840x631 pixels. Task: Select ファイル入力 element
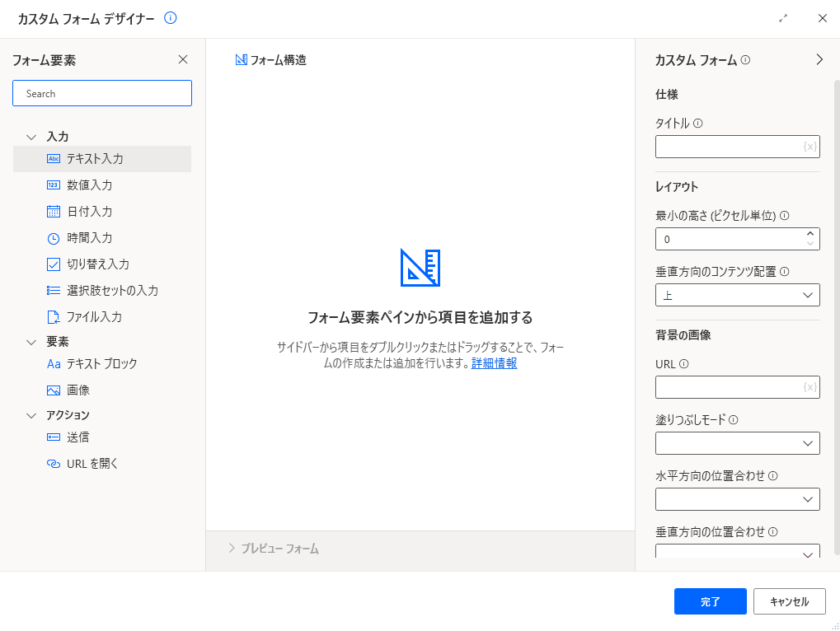pyautogui.click(x=101, y=317)
